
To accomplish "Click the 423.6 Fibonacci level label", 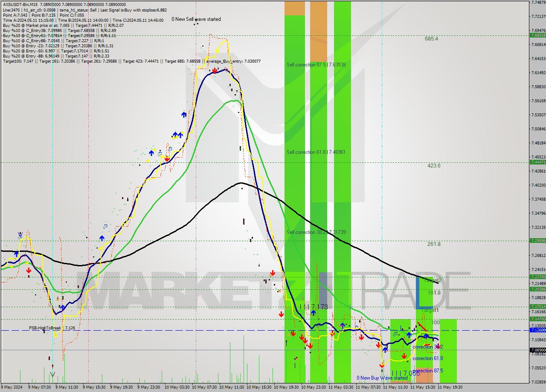I will pos(434,166).
